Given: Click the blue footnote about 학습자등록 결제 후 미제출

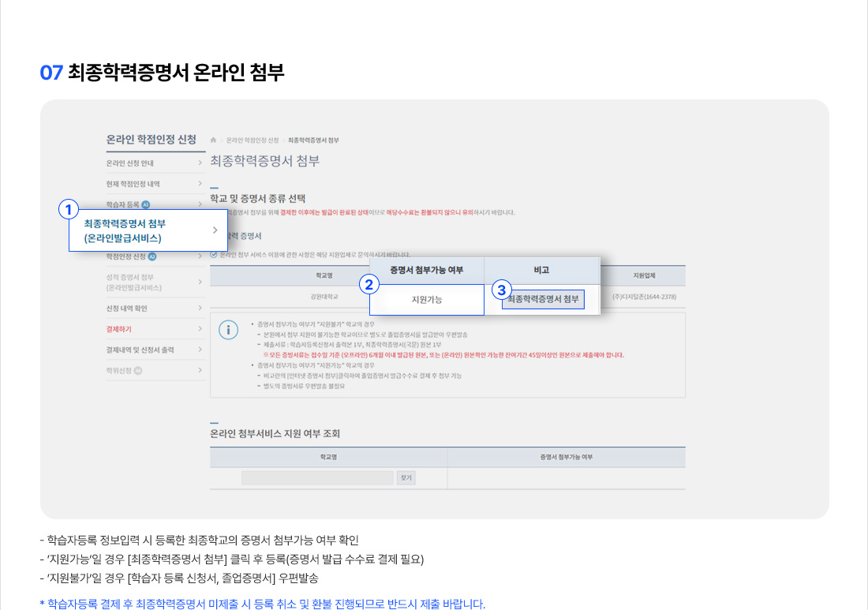Looking at the screenshot, I should click(263, 604).
